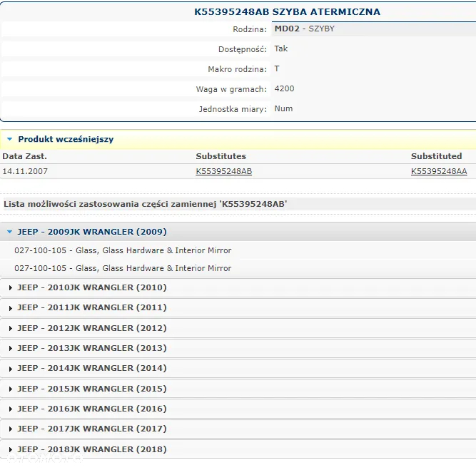Viewport: 476px width, 470px height.
Task: Click the Waga w gramach: label
Action: pyautogui.click(x=231, y=89)
